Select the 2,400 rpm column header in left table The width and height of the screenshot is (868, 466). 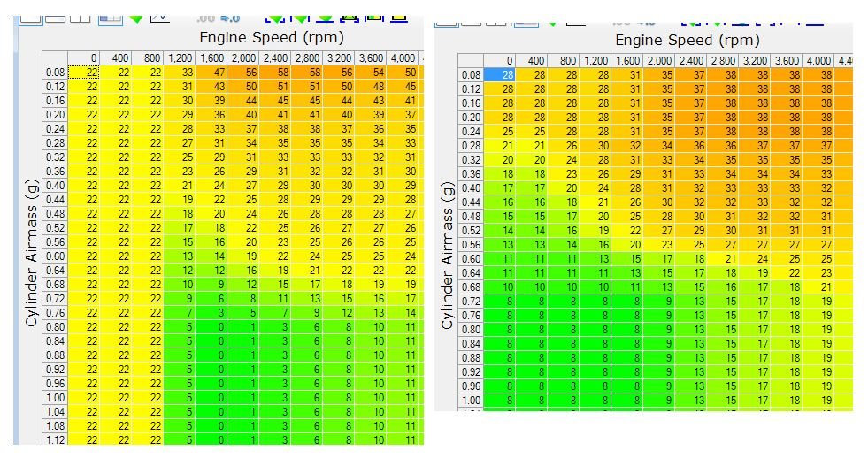(x=275, y=58)
